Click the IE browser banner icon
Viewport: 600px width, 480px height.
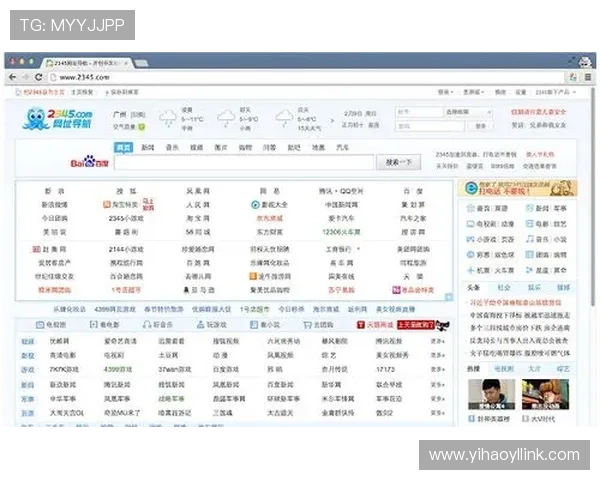click(x=471, y=188)
